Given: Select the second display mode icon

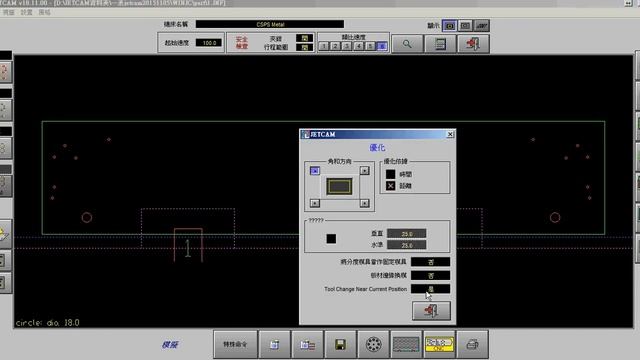Looking at the screenshot, I should 465,26.
